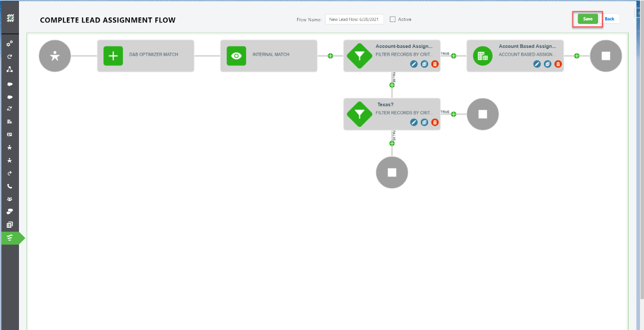644x330 pixels.
Task: Edit the Account Based Assignment step
Action: 536,64
